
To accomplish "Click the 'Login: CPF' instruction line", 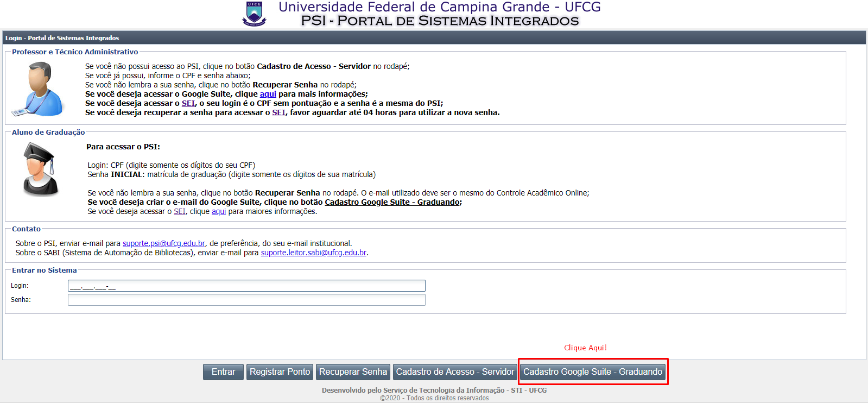I will tap(172, 165).
